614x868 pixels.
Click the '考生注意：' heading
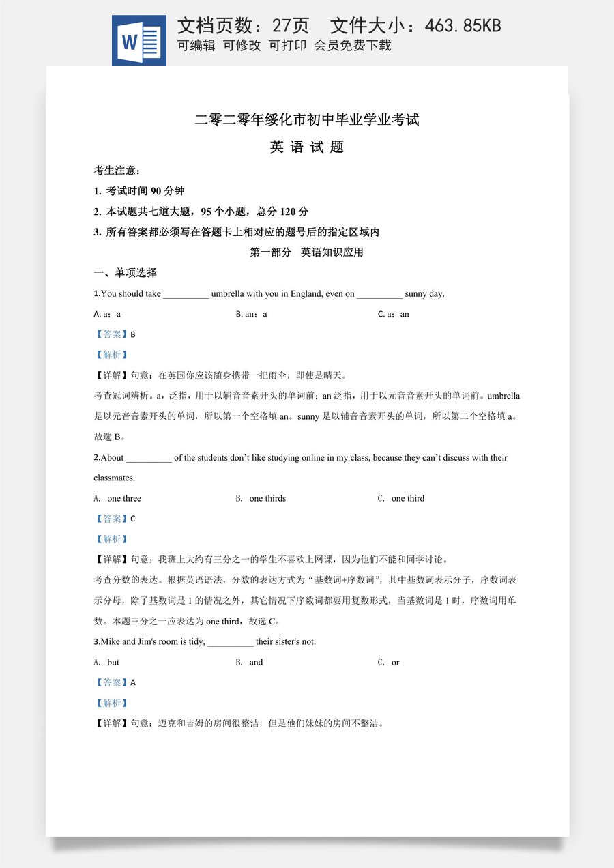[117, 171]
